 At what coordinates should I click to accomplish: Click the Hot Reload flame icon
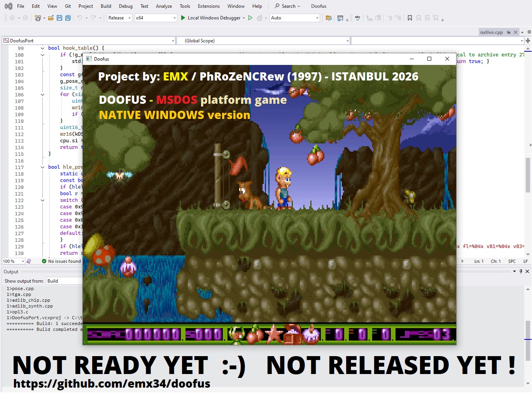260,18
